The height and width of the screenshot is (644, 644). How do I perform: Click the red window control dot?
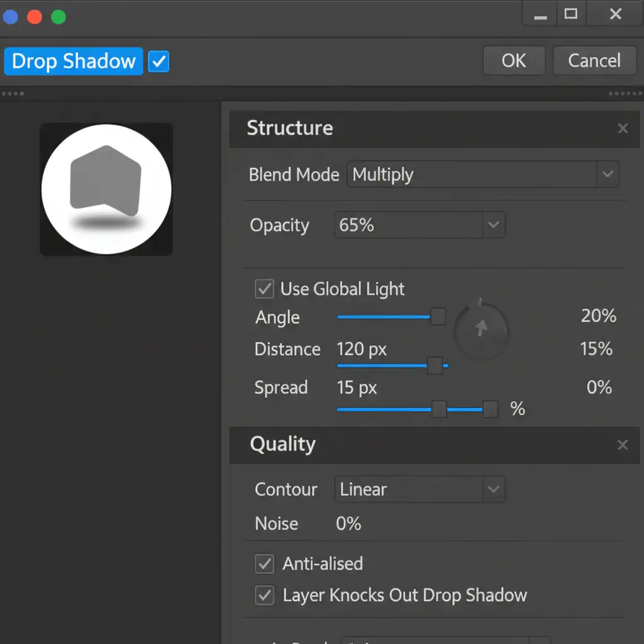(35, 17)
